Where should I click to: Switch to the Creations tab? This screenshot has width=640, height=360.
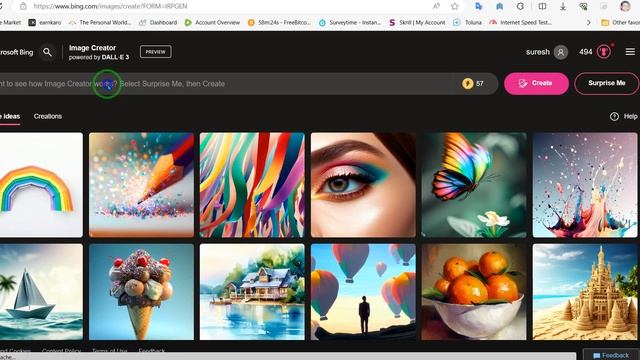pos(48,116)
